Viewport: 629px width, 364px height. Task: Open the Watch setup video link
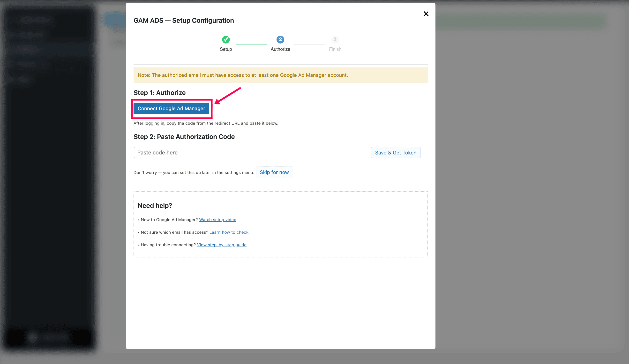(217, 220)
